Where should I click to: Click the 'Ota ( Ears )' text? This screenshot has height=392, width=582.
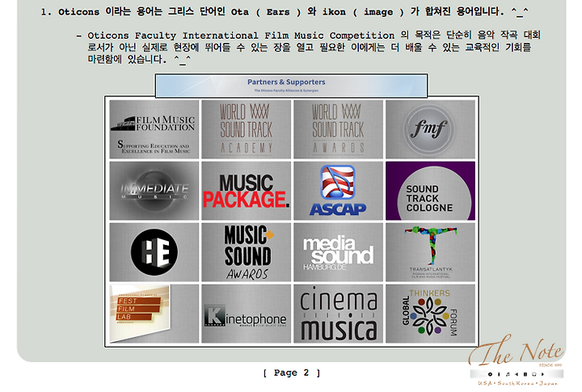tap(266, 12)
